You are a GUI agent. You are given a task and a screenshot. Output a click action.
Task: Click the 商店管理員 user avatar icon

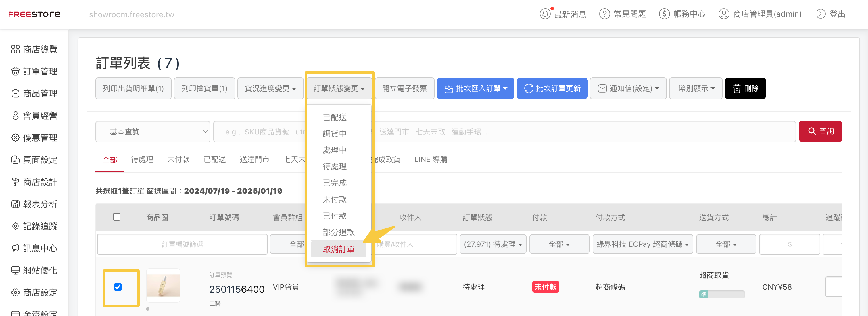724,14
